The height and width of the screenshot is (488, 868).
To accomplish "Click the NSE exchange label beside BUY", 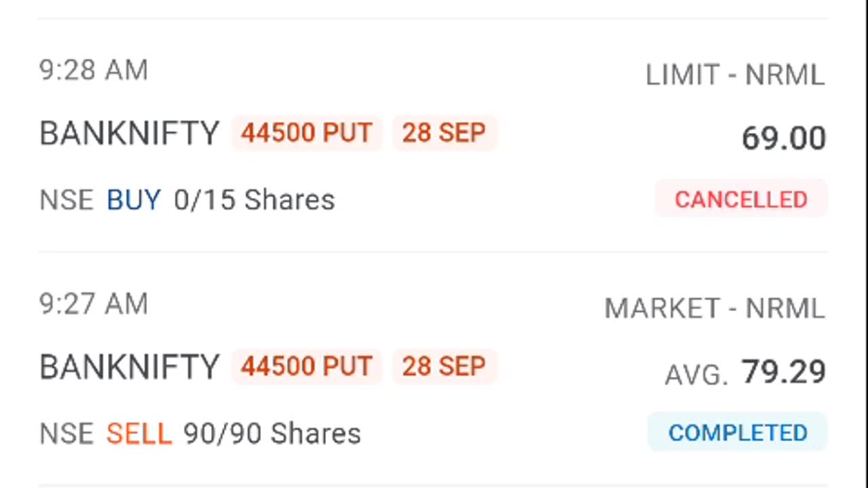I will pyautogui.click(x=66, y=200).
